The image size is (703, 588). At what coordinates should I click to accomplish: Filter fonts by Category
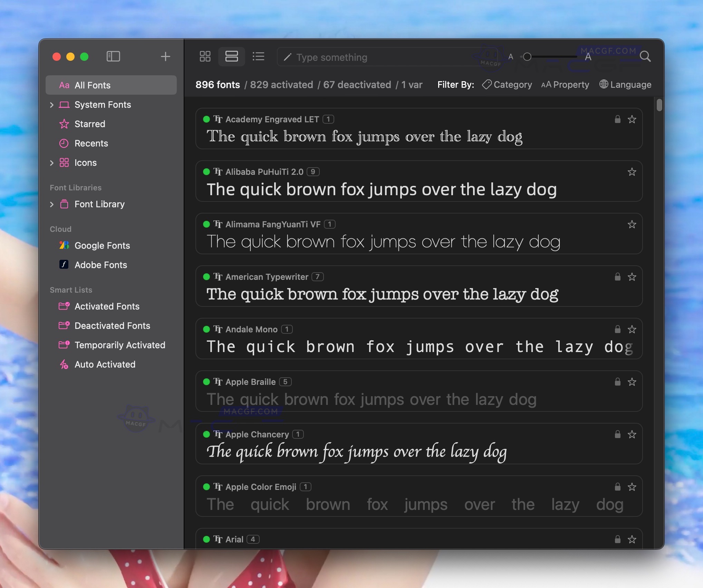click(507, 85)
